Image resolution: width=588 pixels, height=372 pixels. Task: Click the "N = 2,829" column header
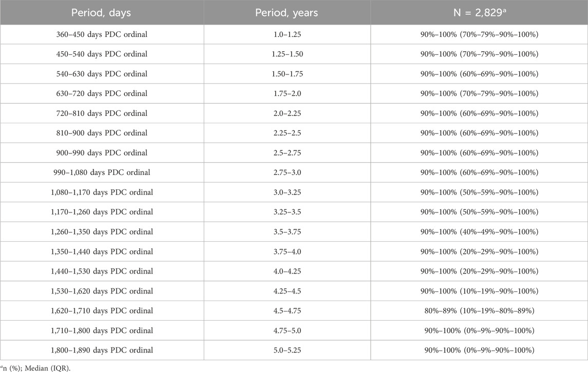[479, 13]
